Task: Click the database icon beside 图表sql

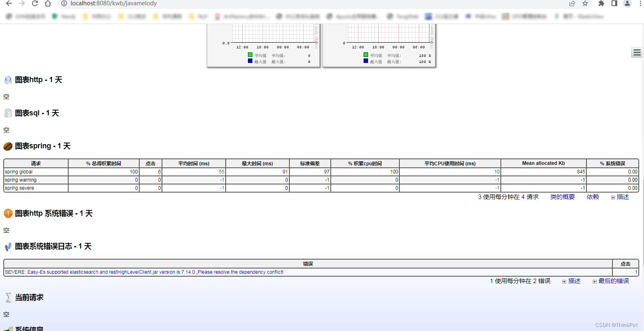Action: tap(8, 113)
